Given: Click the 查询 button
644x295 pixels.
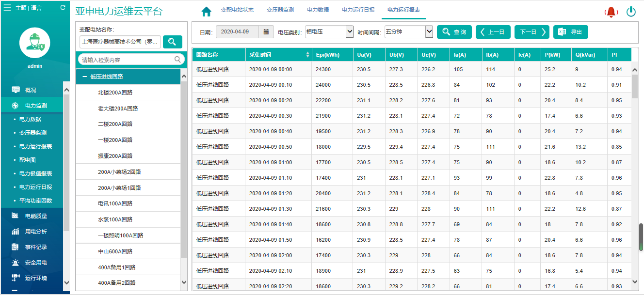Looking at the screenshot, I should (454, 32).
